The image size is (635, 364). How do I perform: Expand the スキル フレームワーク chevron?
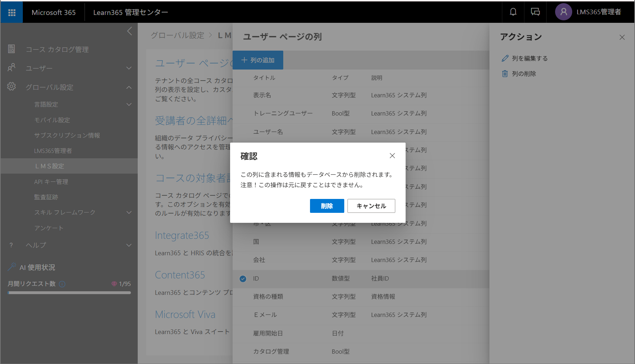pyautogui.click(x=129, y=212)
